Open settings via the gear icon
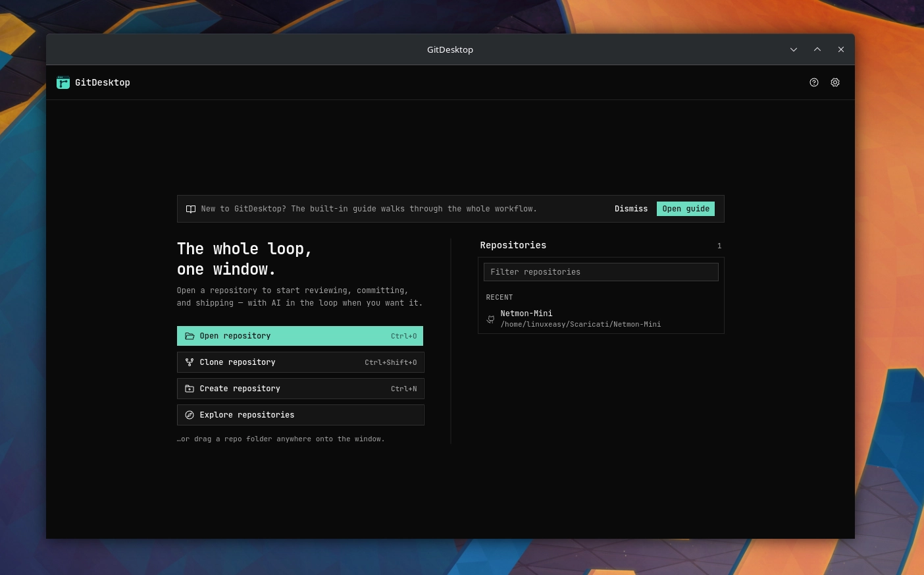The width and height of the screenshot is (924, 575). coord(835,82)
